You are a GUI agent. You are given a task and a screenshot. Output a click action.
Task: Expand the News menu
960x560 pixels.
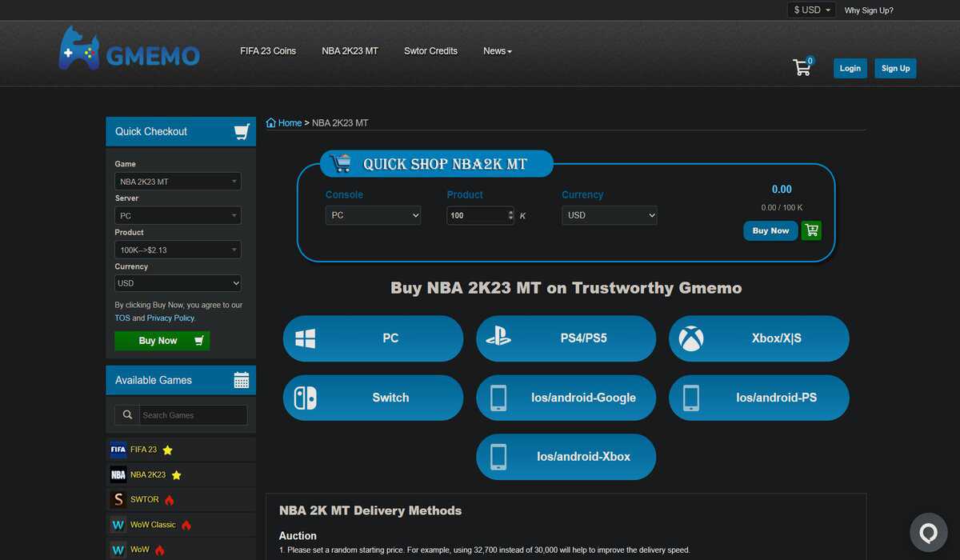pos(497,51)
